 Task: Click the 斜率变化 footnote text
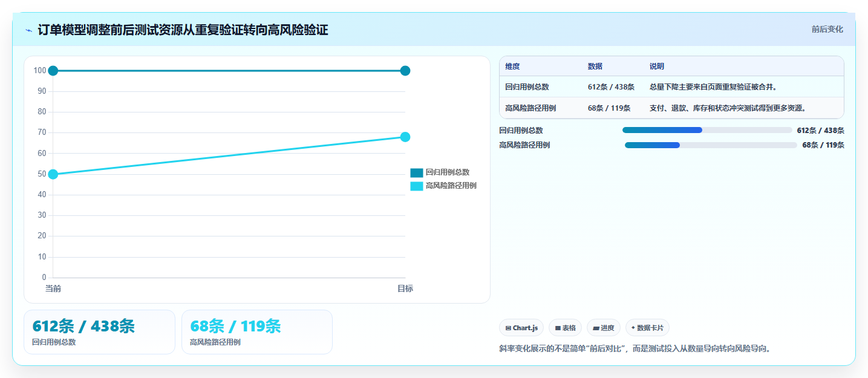click(x=636, y=348)
